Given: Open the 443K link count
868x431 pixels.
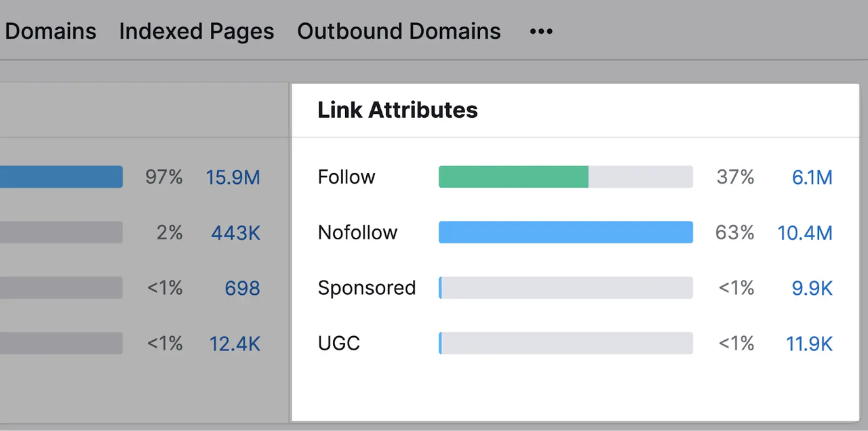Looking at the screenshot, I should 235,233.
